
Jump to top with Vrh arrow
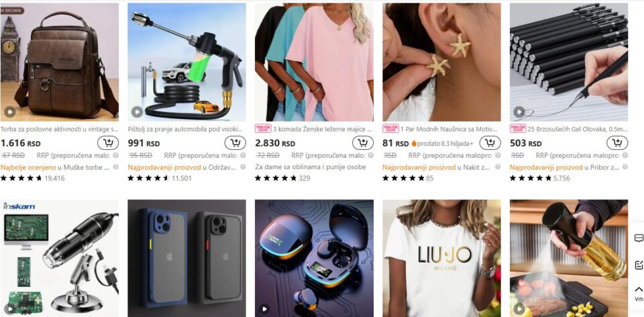tap(639, 293)
